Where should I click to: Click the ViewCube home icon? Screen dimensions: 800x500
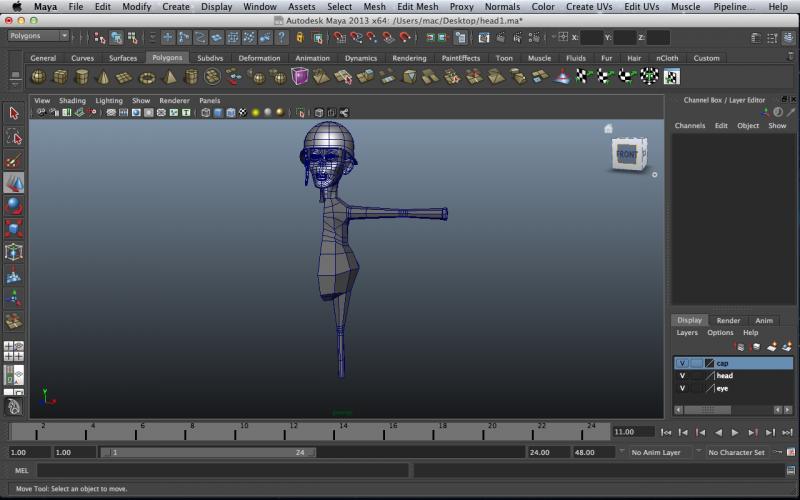coord(607,128)
